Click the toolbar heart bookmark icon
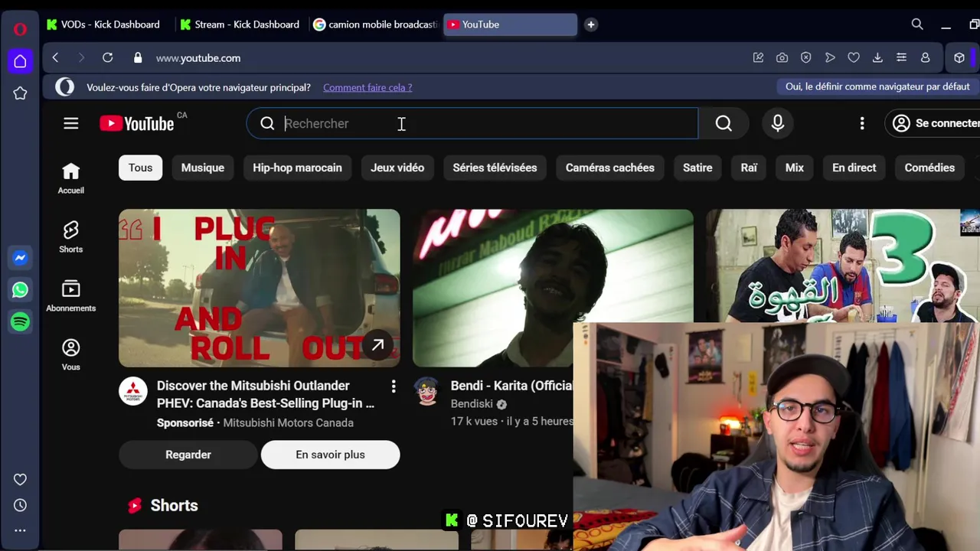This screenshot has width=980, height=551. 854,57
